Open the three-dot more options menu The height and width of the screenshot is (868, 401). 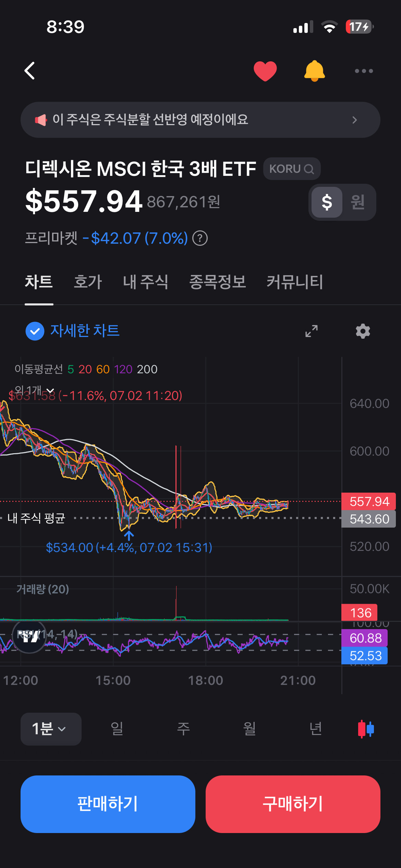tap(364, 71)
